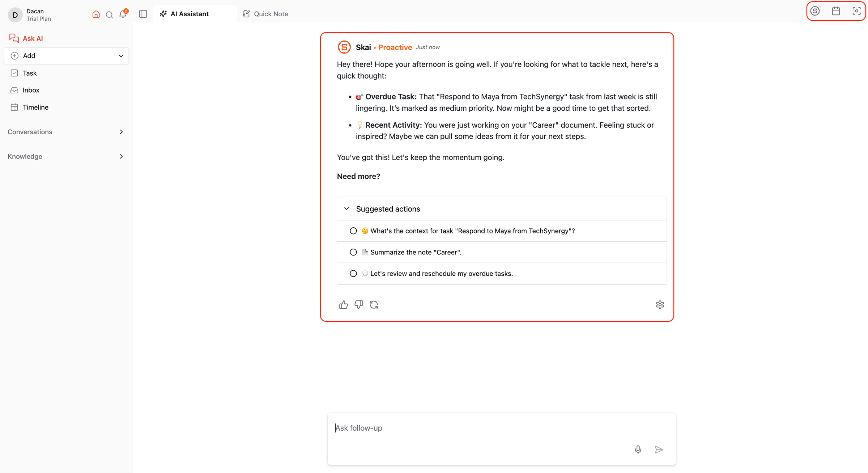Give the response a thumbs down
Viewport: 868px width, 473px height.
(x=359, y=304)
